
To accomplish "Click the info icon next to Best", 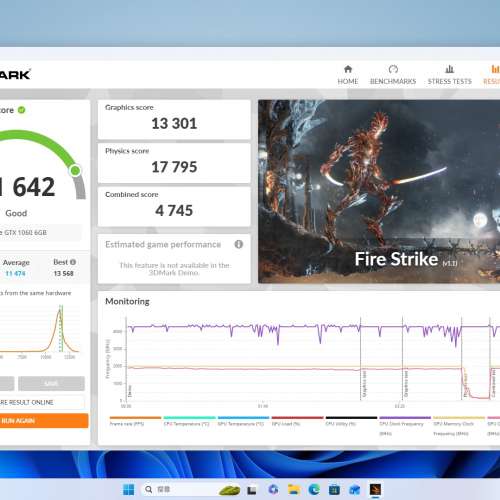I will click(x=73, y=262).
